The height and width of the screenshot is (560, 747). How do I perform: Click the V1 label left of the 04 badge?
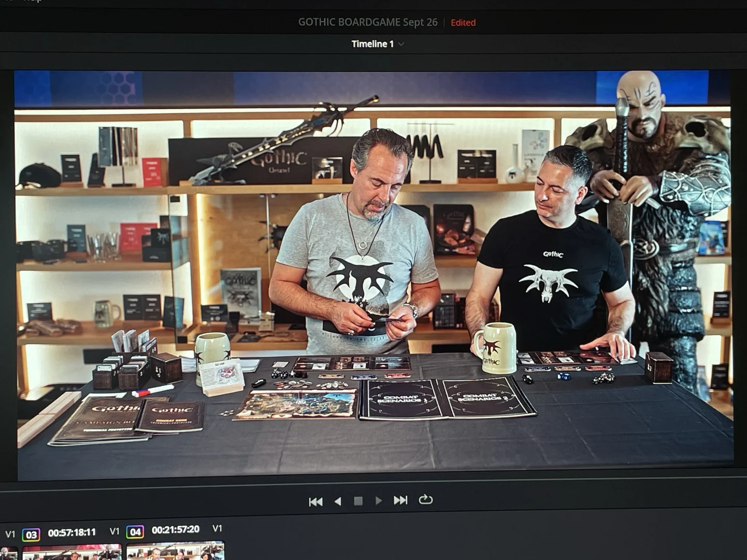tap(115, 531)
